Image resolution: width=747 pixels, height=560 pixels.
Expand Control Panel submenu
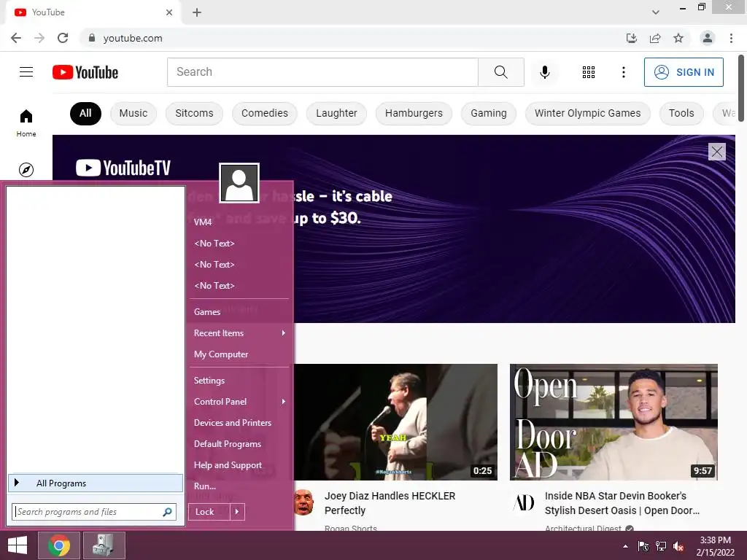pyautogui.click(x=239, y=402)
